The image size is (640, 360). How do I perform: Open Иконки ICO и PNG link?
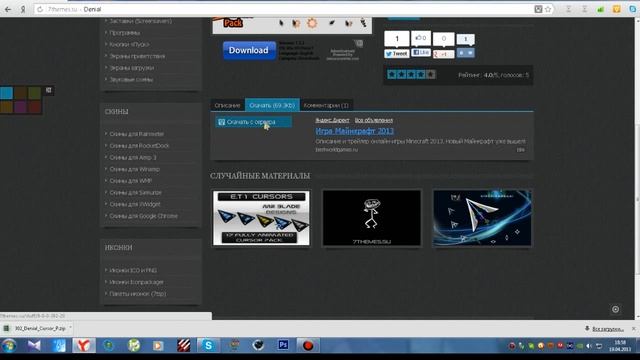tap(133, 270)
